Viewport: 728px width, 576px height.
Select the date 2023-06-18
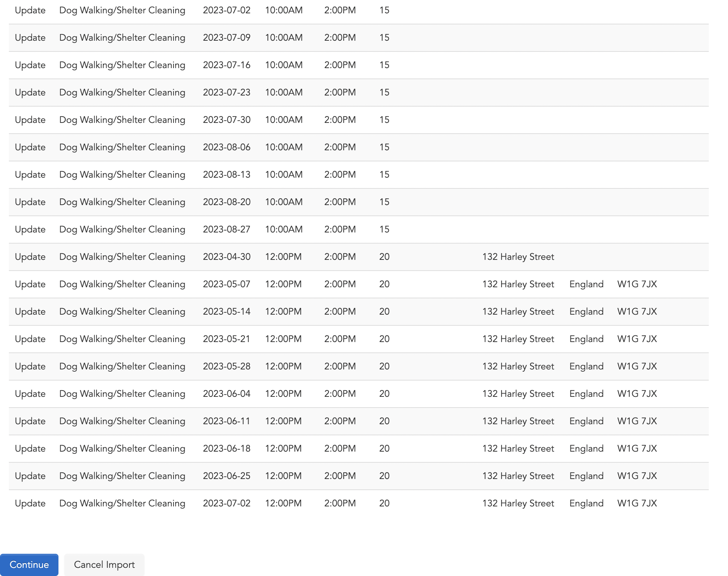227,449
